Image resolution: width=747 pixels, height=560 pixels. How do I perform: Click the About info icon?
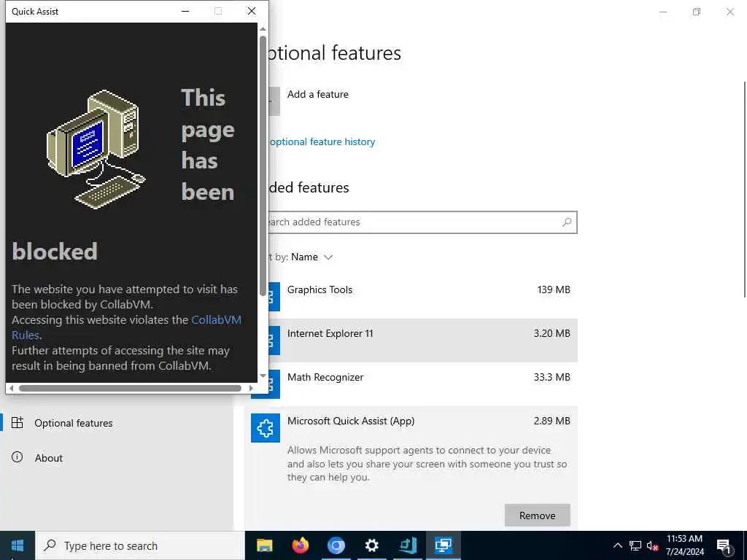tap(18, 458)
